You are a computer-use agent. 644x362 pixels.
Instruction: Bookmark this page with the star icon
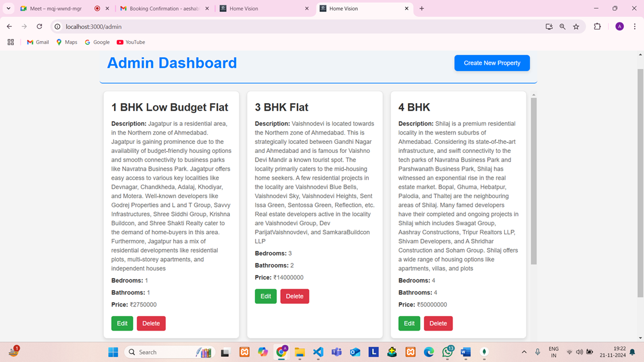click(576, 26)
